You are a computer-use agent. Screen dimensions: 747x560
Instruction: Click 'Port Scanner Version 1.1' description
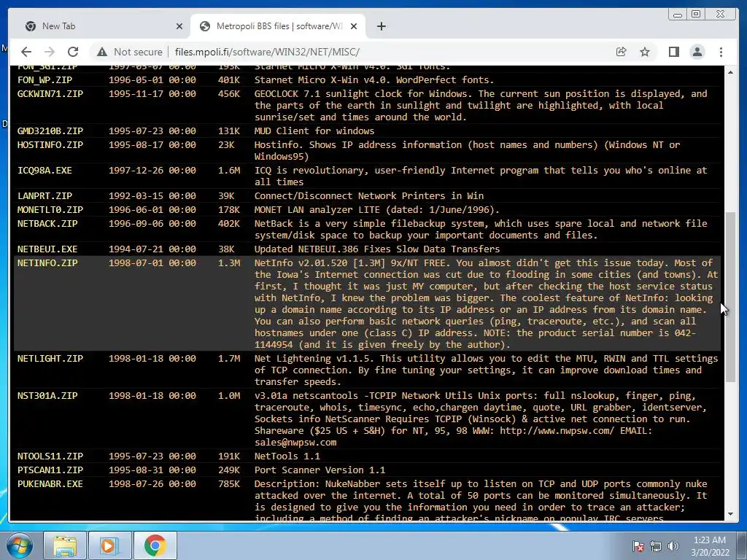(320, 470)
